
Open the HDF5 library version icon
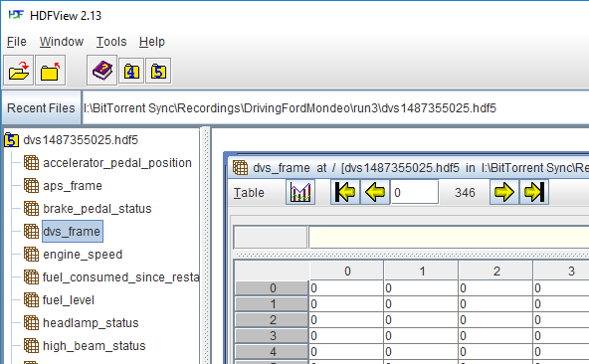158,71
